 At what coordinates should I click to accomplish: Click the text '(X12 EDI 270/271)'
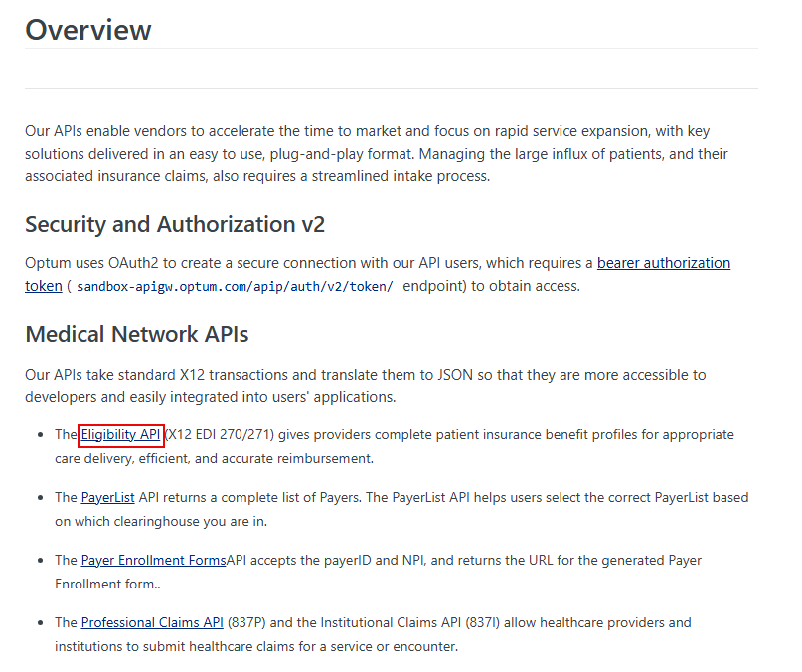220,435
